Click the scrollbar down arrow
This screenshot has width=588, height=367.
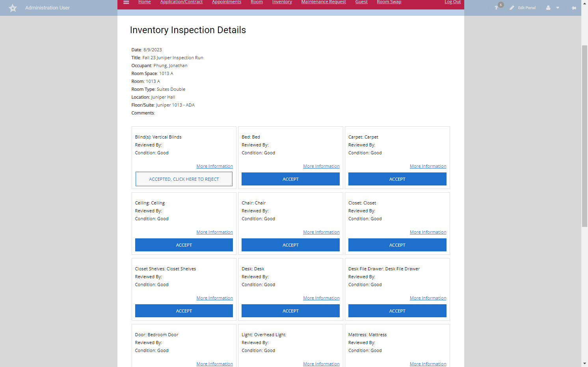[x=584, y=363]
